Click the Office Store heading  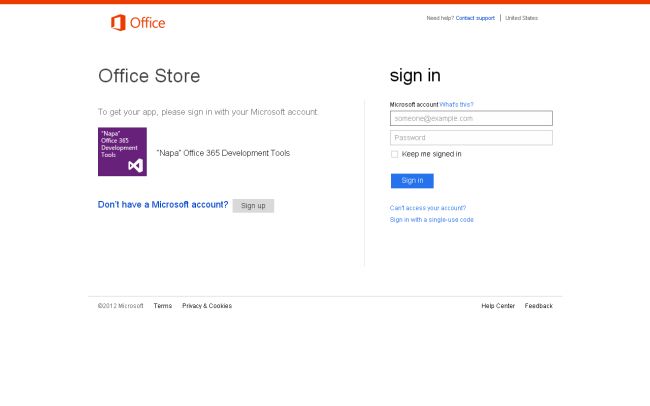pos(149,76)
